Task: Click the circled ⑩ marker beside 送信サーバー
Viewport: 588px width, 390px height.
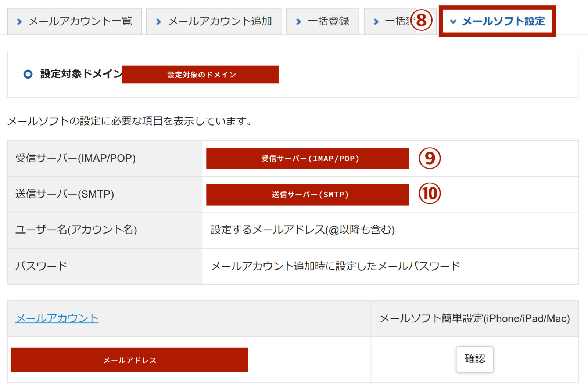Action: pyautogui.click(x=429, y=194)
